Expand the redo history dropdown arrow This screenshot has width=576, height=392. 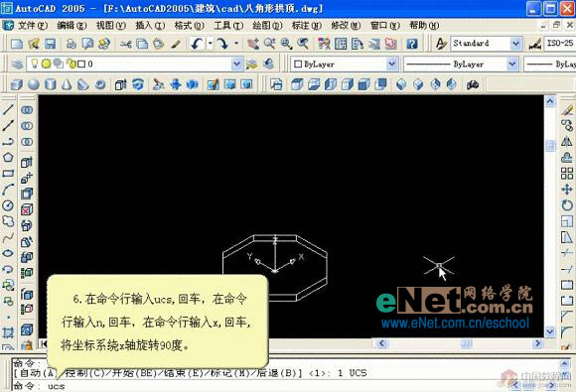236,44
